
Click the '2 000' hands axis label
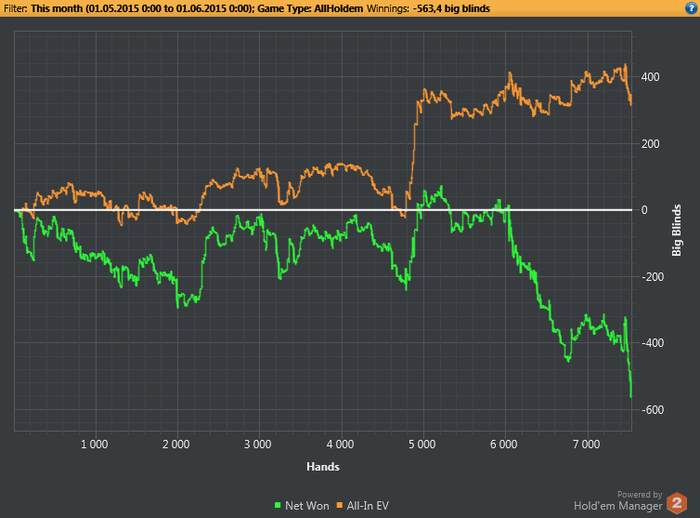point(176,444)
